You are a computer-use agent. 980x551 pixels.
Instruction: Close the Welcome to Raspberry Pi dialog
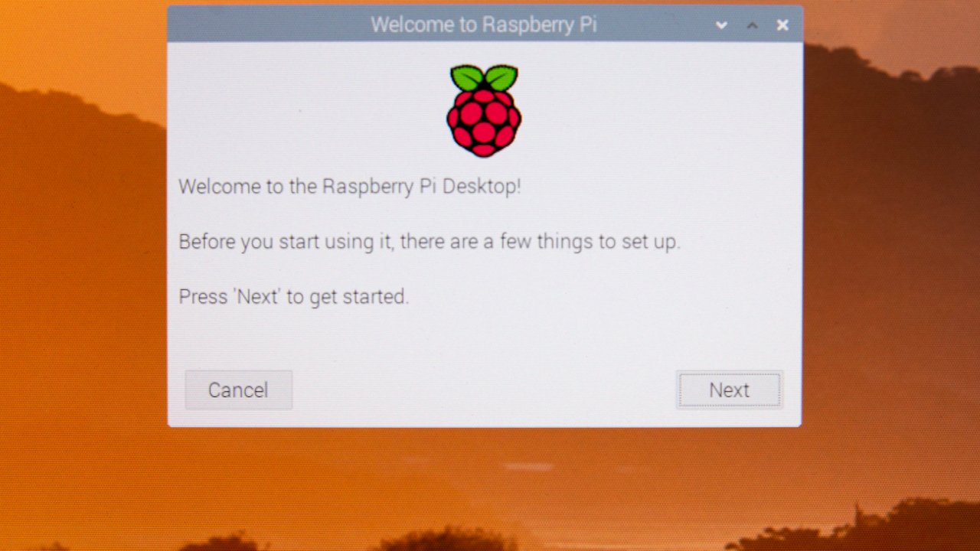tap(782, 25)
